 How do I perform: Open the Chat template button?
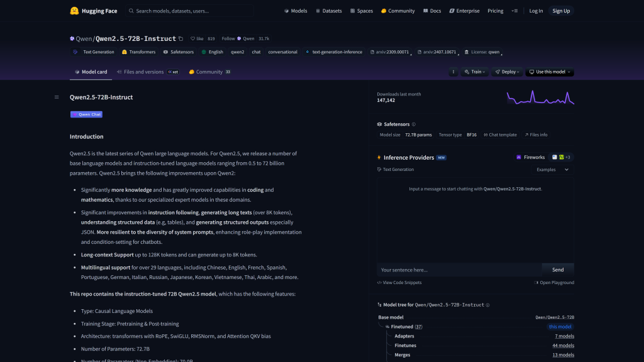tap(500, 134)
